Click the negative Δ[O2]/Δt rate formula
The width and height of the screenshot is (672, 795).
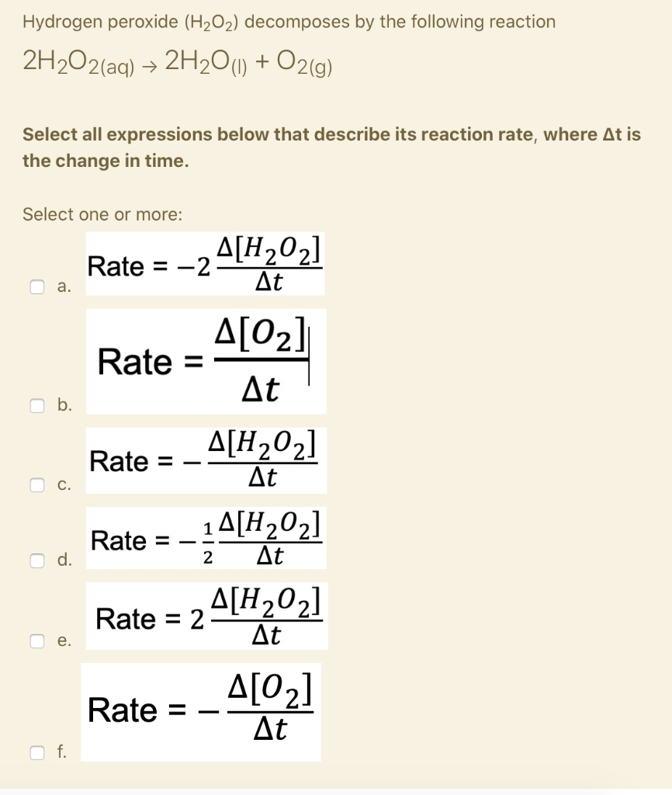201,710
